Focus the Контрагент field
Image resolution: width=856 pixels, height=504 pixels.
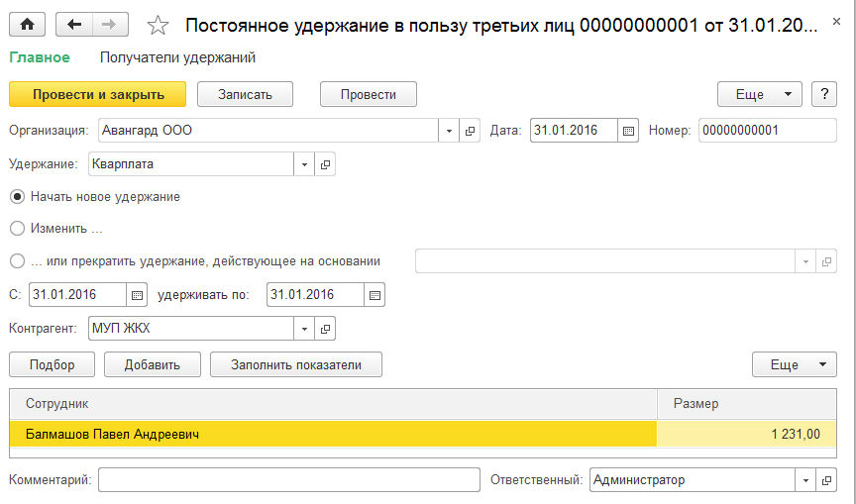191,329
